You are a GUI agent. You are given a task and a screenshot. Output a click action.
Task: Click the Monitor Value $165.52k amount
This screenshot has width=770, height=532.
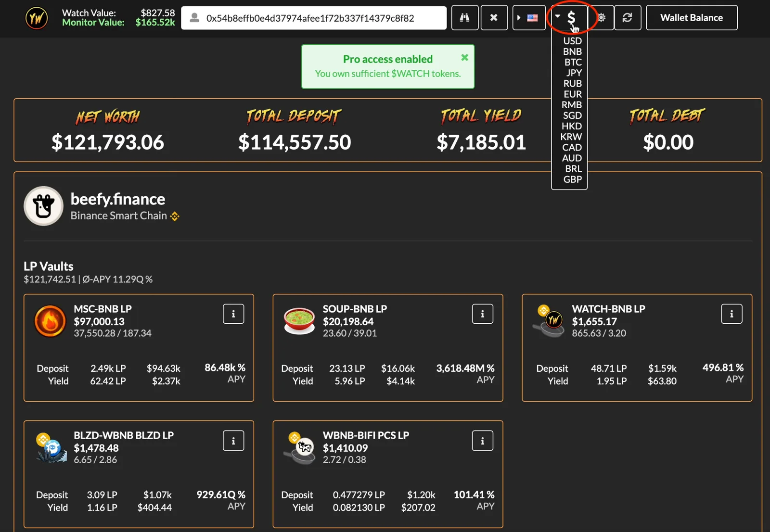pyautogui.click(x=155, y=22)
